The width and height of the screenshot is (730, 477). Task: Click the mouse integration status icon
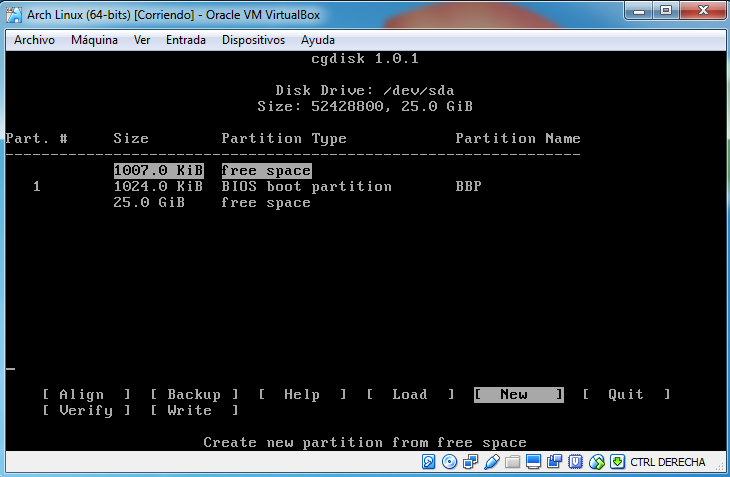pos(597,462)
